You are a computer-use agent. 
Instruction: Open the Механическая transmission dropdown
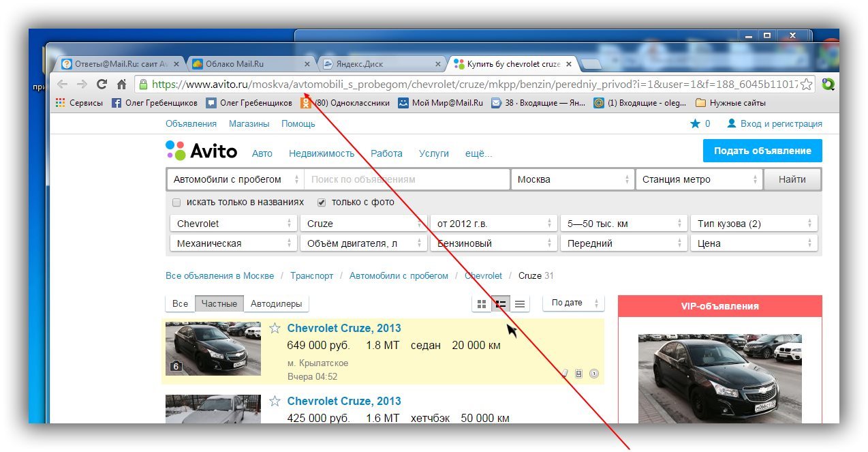click(233, 243)
